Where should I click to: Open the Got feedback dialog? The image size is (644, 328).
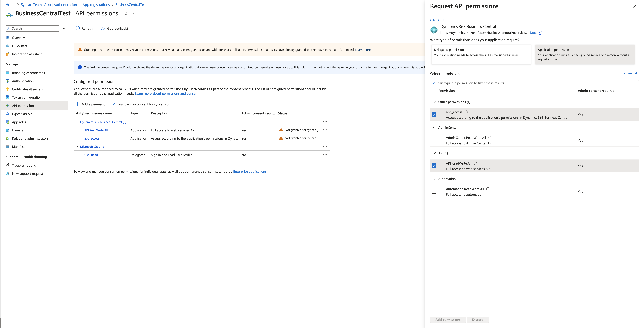pos(115,28)
